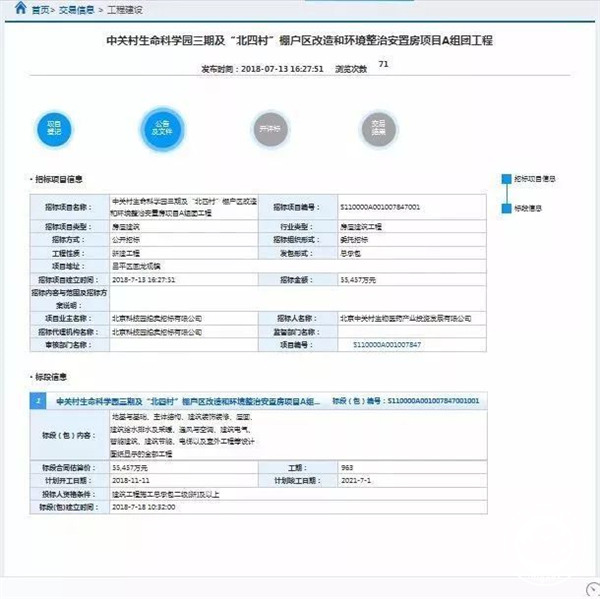The height and width of the screenshot is (599, 600).
Task: Click project number link S110000A001007847
Action: (x=387, y=345)
